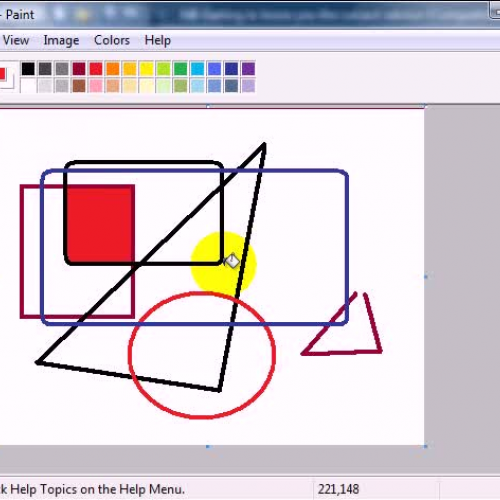Screen dimensions: 500x500
Task: Pick the yellow swatch in top row
Action: tap(147, 69)
